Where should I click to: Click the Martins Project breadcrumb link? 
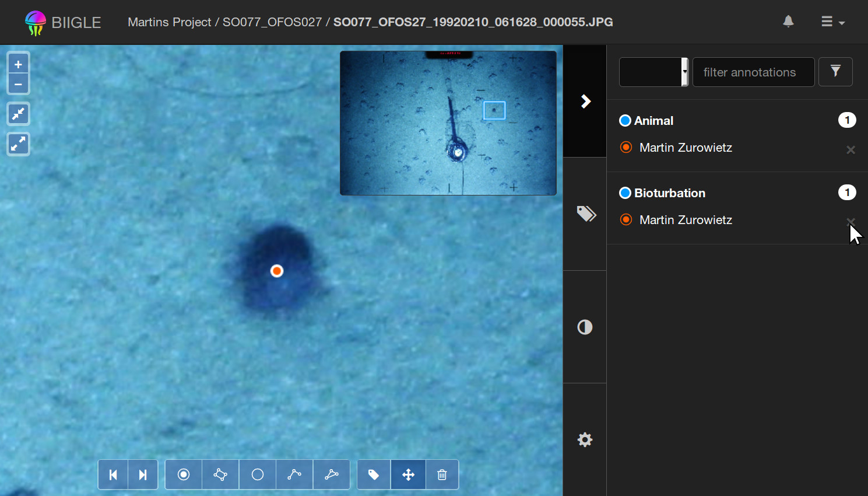pos(169,22)
